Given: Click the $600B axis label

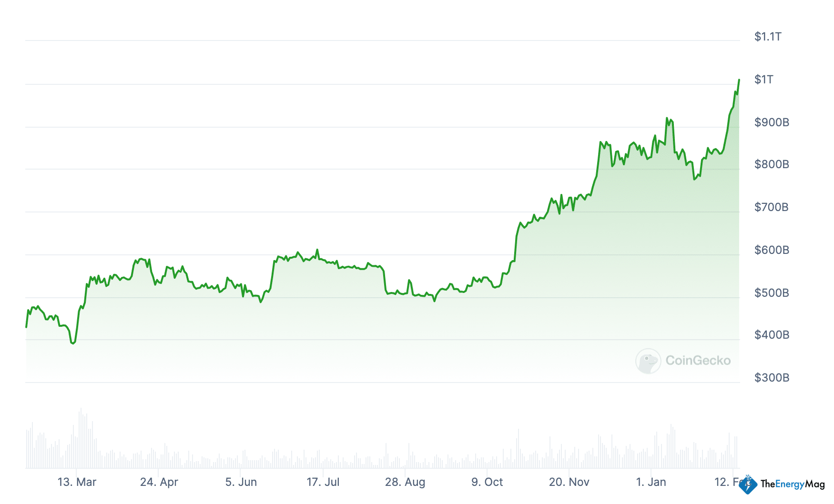Looking at the screenshot, I should coord(772,250).
